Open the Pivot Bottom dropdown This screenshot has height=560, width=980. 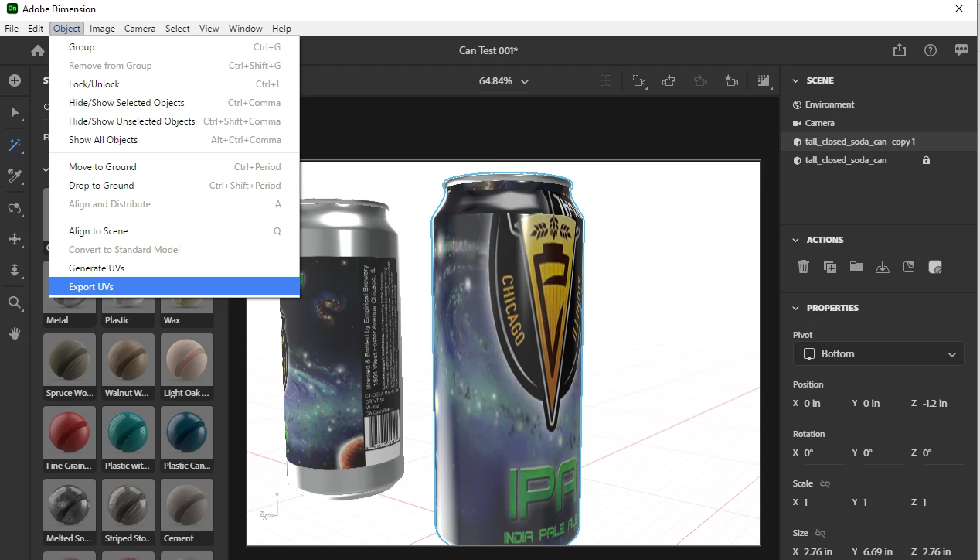[x=878, y=353]
